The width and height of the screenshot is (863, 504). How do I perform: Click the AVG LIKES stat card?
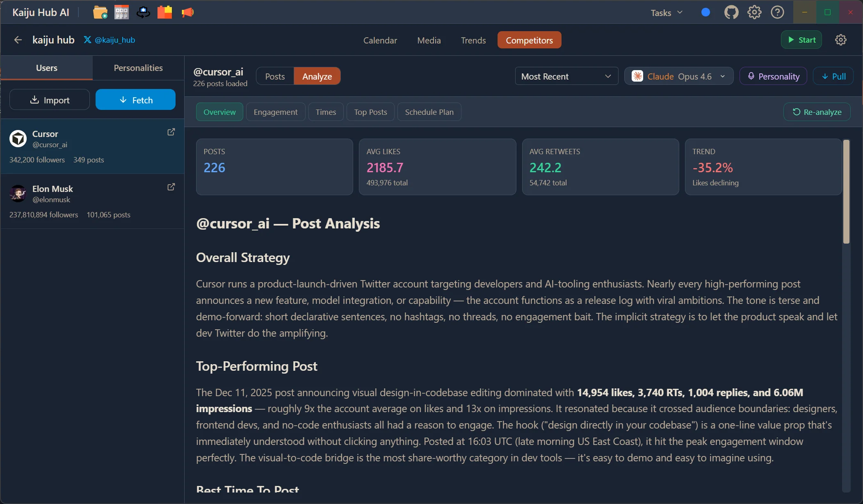pyautogui.click(x=437, y=167)
